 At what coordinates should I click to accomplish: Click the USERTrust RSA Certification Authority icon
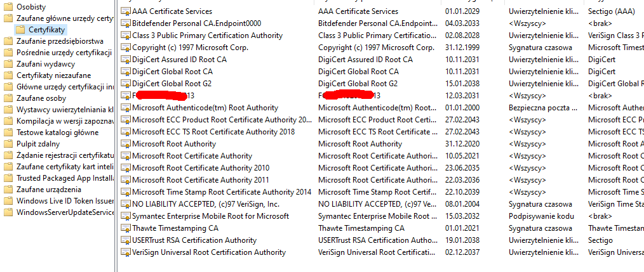coord(125,240)
